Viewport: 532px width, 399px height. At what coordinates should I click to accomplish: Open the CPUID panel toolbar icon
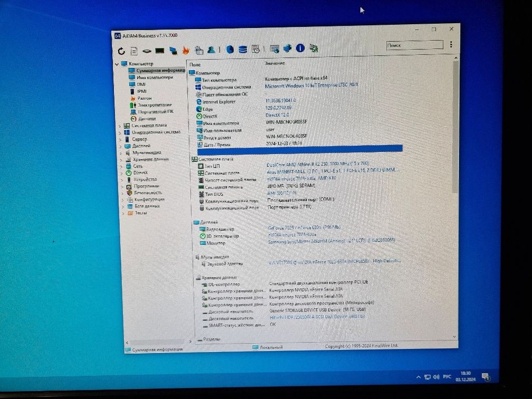click(199, 50)
